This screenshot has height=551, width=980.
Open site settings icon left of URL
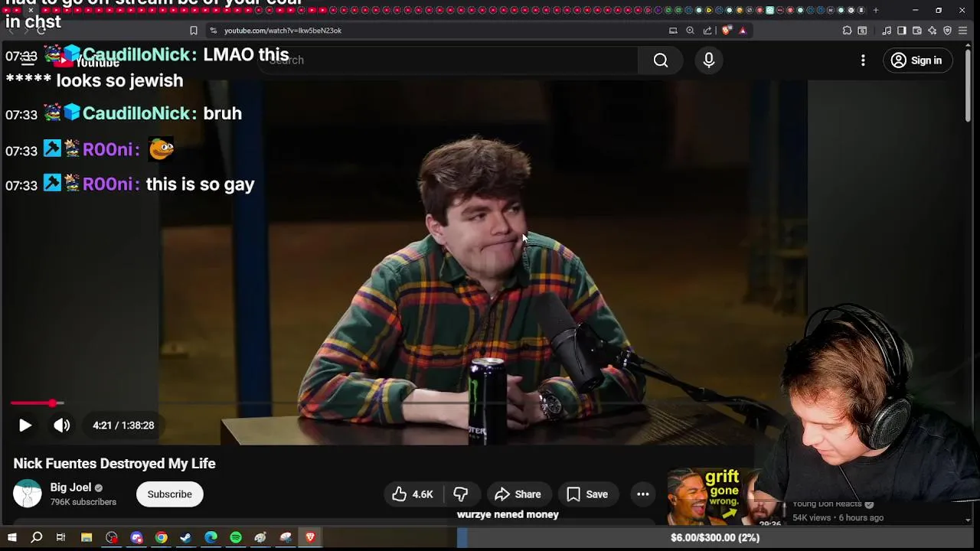pos(214,31)
